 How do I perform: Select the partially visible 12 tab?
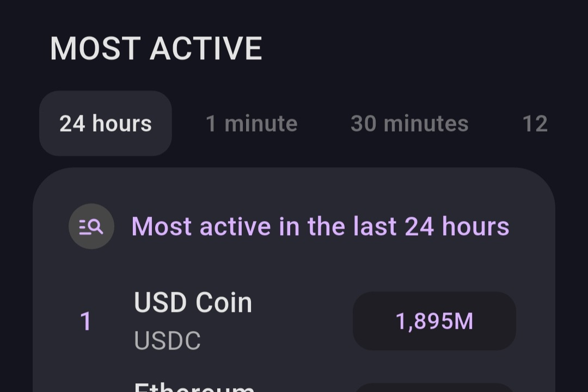coord(535,124)
